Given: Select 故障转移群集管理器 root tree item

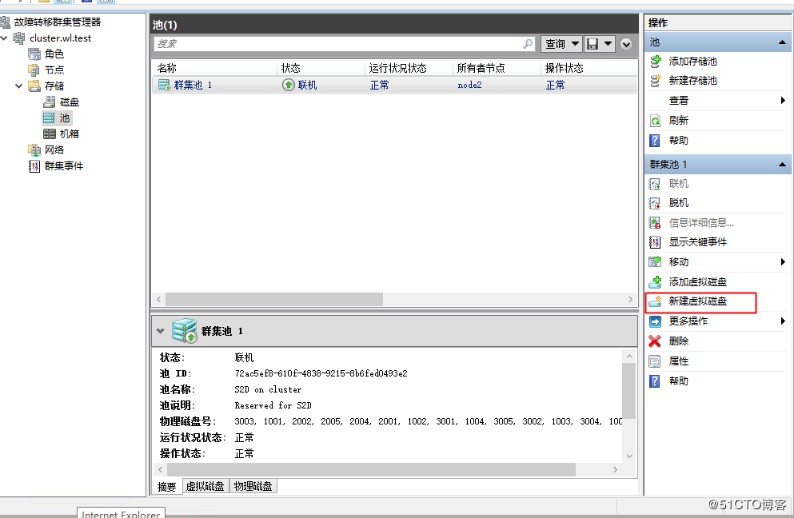Looking at the screenshot, I should (57, 22).
